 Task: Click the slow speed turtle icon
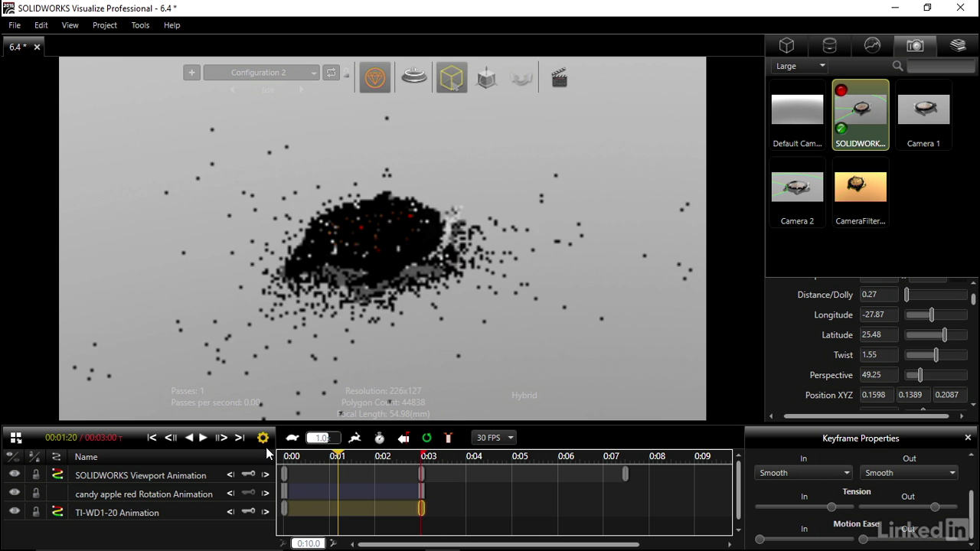[292, 438]
